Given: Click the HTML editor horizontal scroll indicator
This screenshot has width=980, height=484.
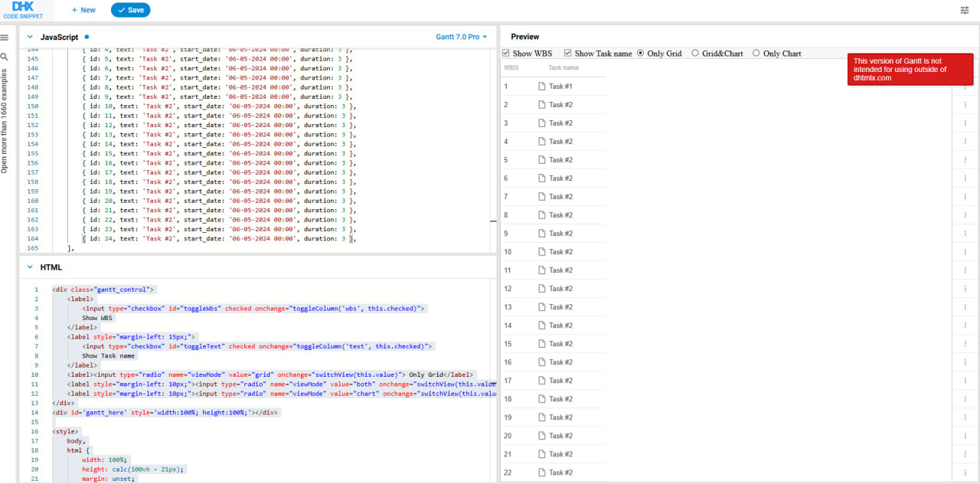Looking at the screenshot, I should tap(493, 382).
